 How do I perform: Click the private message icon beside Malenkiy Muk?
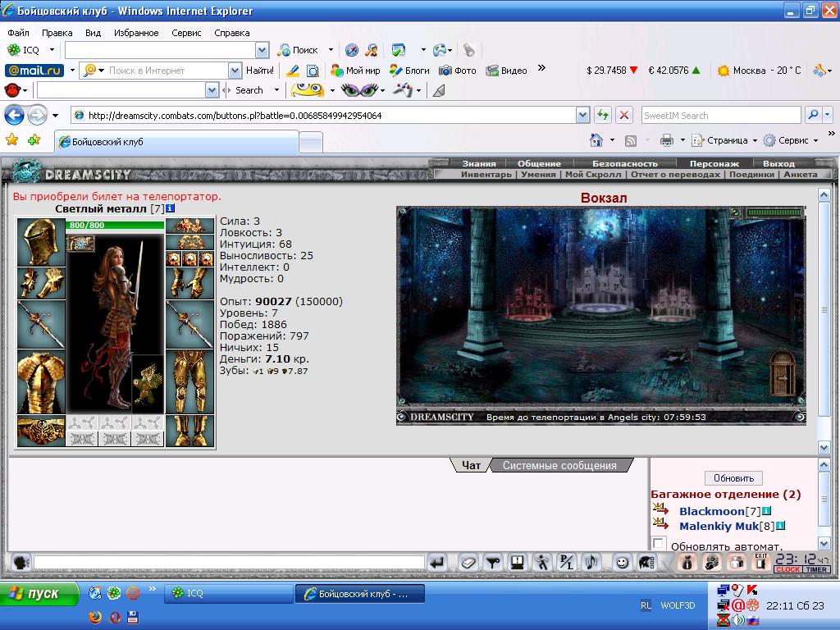(660, 523)
